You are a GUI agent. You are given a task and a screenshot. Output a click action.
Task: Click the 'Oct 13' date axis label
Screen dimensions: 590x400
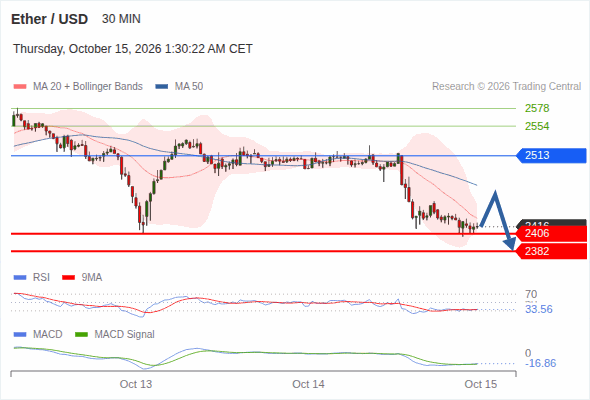136,384
